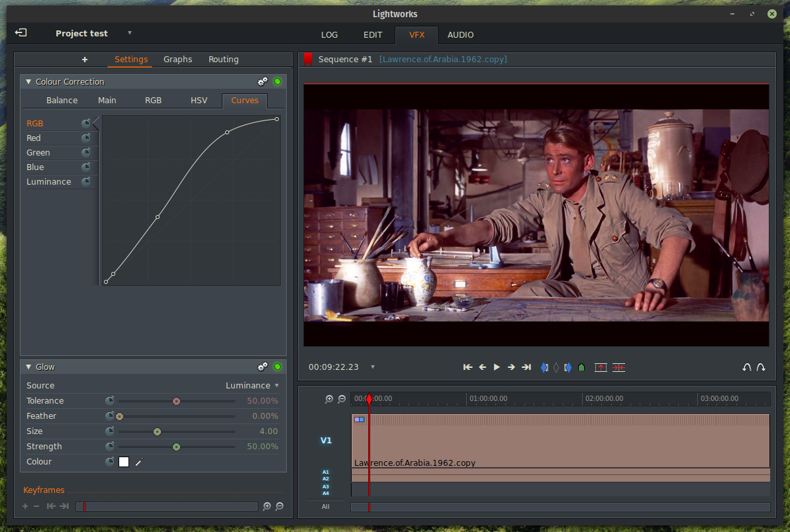The height and width of the screenshot is (532, 790).
Task: Toggle the V1 video track
Action: (326, 441)
